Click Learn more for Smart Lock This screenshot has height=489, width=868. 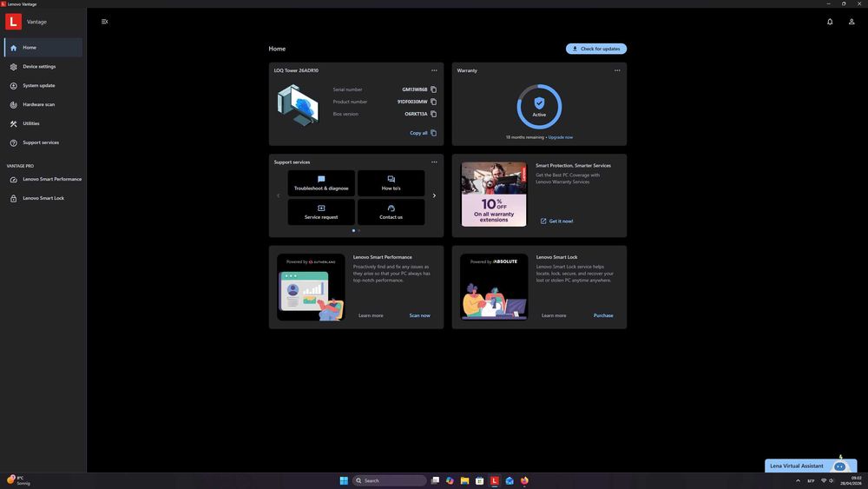(554, 315)
